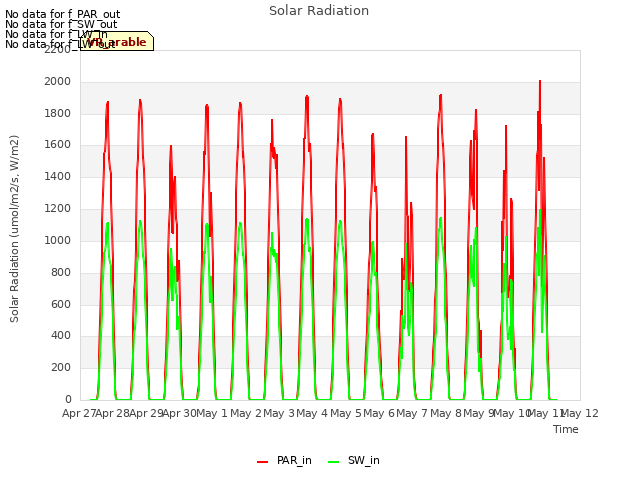Click the 200 y-axis tick label
Image resolution: width=640 pixels, height=480 pixels.
coord(61,367)
